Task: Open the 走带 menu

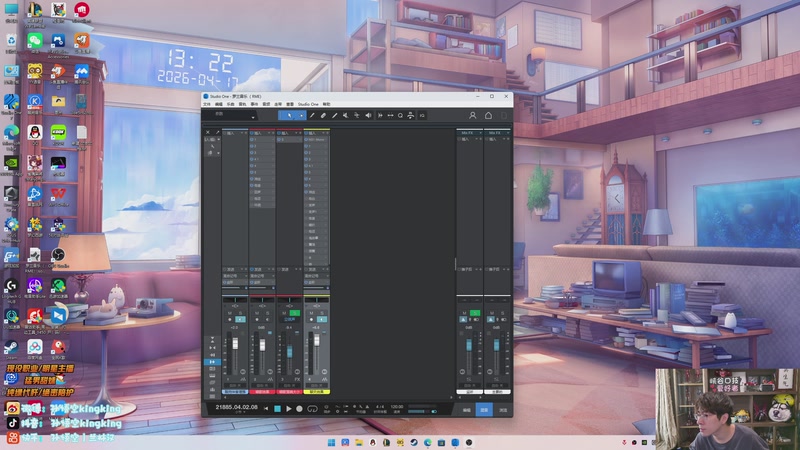Action: [x=278, y=104]
